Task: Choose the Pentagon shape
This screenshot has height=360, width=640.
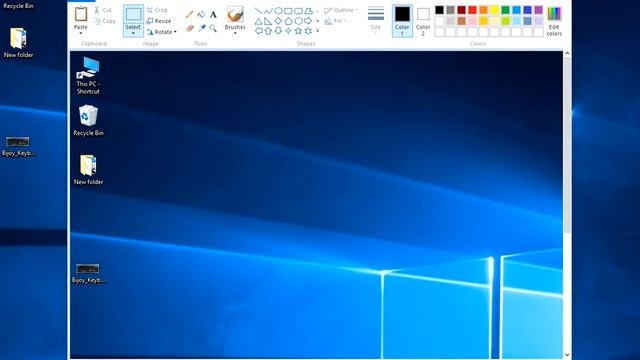Action: click(x=288, y=21)
